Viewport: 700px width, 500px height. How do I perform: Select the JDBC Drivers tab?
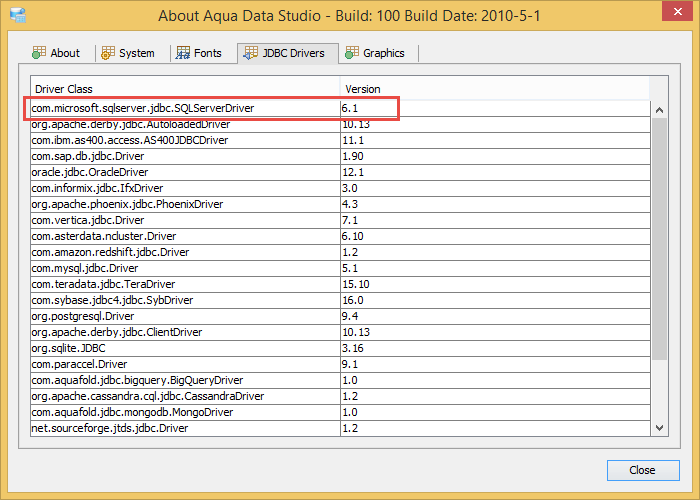coord(288,53)
